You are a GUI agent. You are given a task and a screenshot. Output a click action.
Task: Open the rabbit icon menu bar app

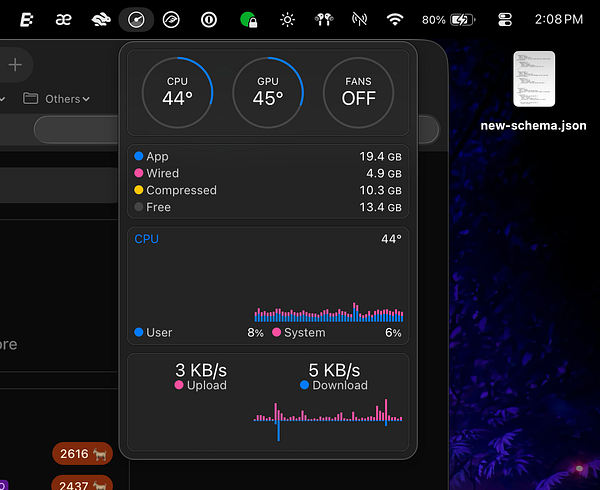(x=101, y=20)
